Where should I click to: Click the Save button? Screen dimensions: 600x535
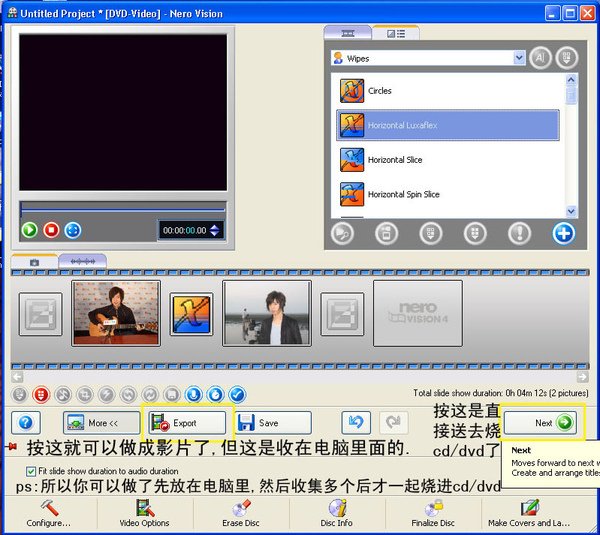(x=273, y=423)
